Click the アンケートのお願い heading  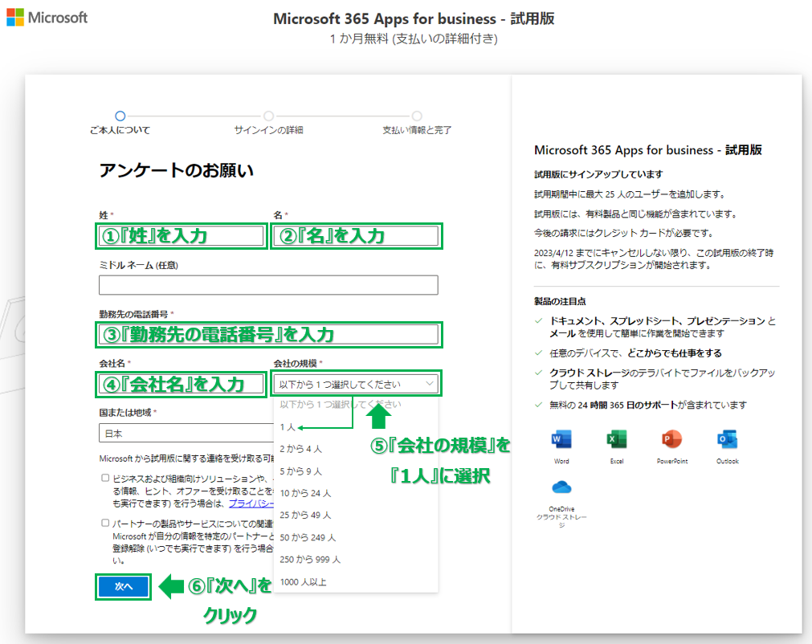click(x=177, y=170)
